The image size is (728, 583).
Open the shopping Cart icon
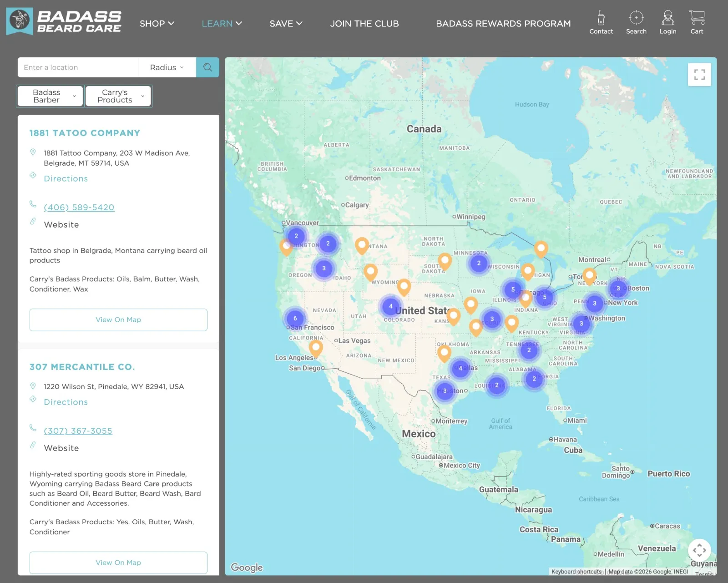pos(697,22)
